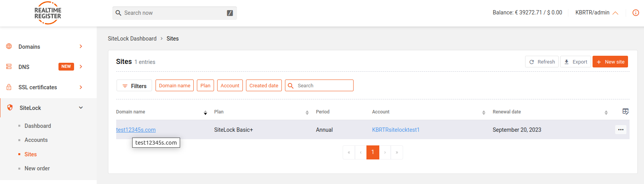Click the '1 entries' count text
This screenshot has height=184, width=644.
tap(145, 62)
